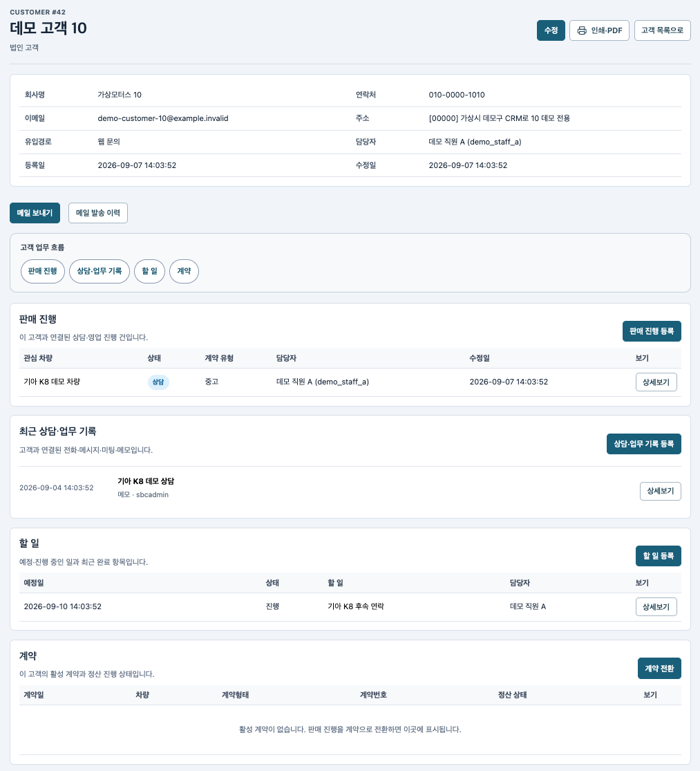The height and width of the screenshot is (771, 700).
Task: Click the 활성 계약이 없습니다 empty message
Action: pos(350,730)
